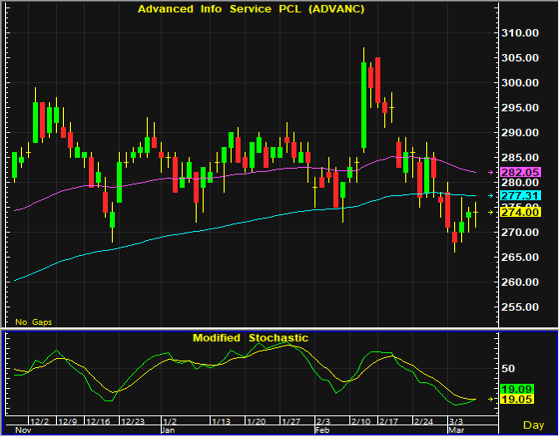Click the Jan month label
Image resolution: width=560 pixels, height=437 pixels.
pos(168,430)
